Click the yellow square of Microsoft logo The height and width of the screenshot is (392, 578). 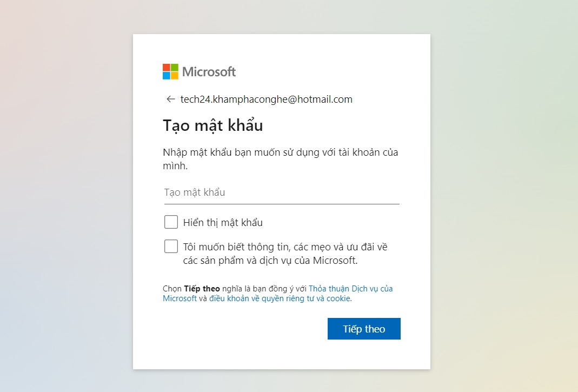174,76
